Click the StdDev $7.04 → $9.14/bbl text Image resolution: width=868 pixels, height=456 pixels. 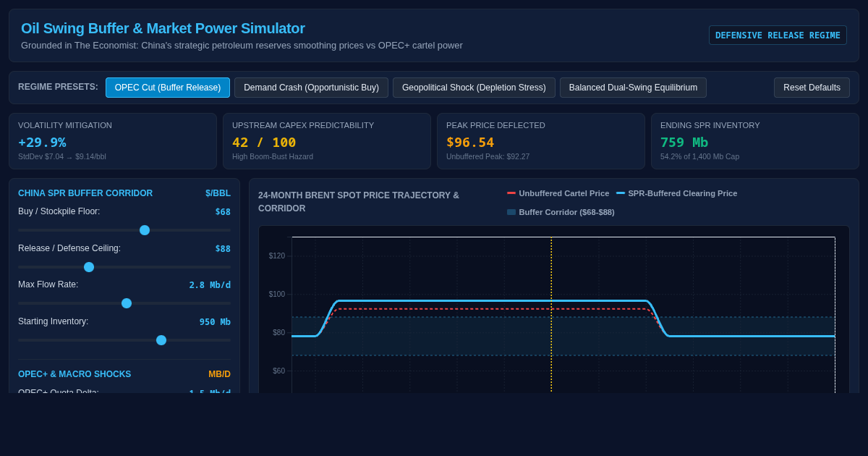(x=62, y=156)
